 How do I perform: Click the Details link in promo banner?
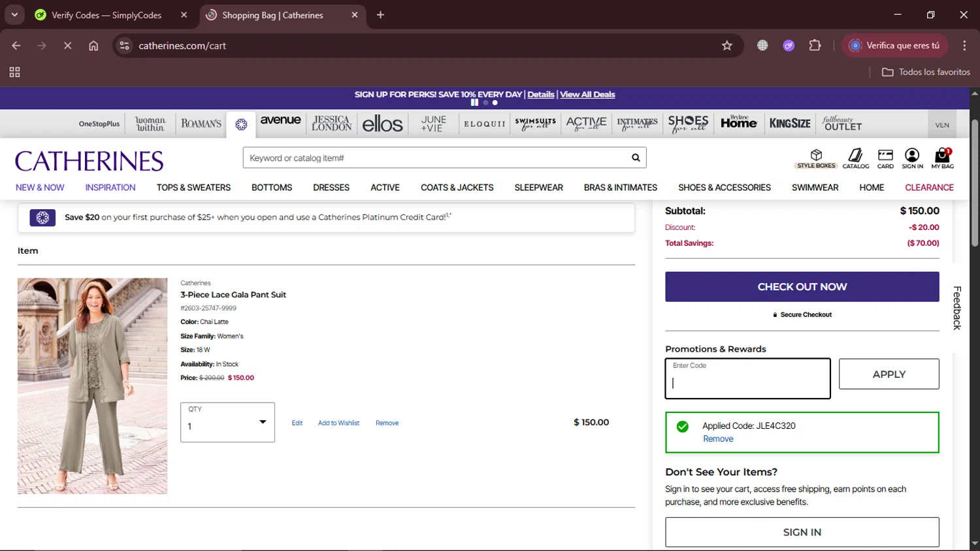541,95
